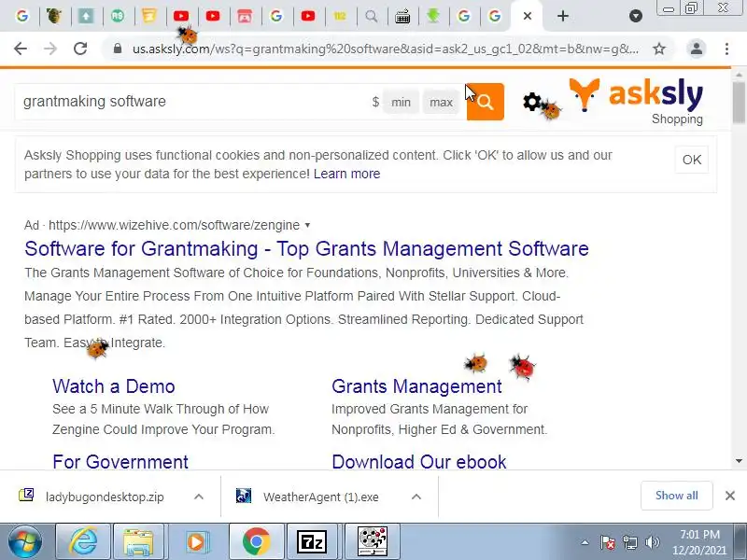Click the min price field
The width and height of the screenshot is (747, 560).
pos(401,102)
